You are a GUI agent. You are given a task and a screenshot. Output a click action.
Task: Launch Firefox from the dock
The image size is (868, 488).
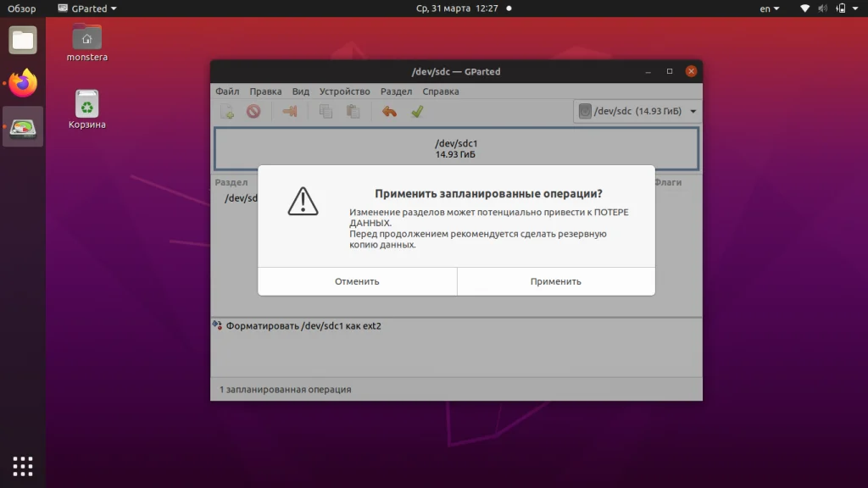tap(22, 84)
